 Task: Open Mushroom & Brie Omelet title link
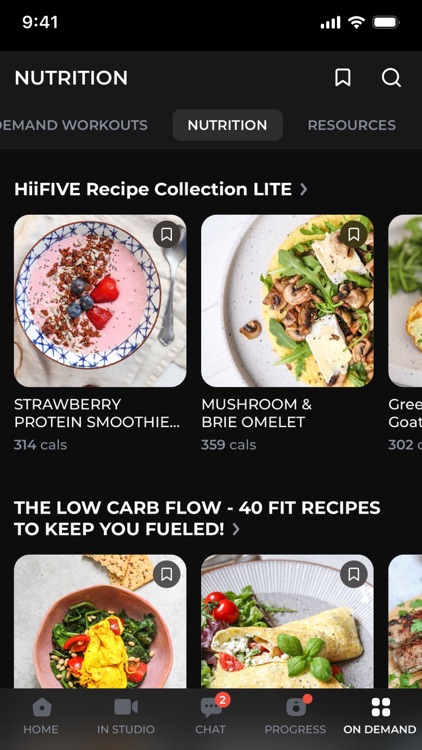point(256,413)
